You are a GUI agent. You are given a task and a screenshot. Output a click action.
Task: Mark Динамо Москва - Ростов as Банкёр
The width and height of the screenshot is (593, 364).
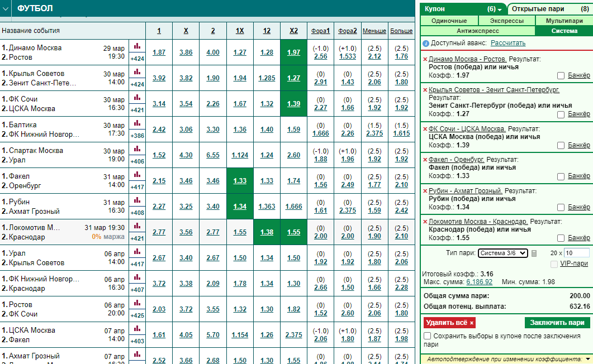pos(561,76)
